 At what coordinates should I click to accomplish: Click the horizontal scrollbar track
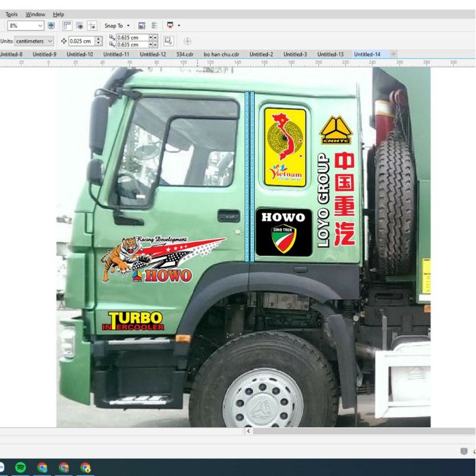pyautogui.click(x=363, y=431)
